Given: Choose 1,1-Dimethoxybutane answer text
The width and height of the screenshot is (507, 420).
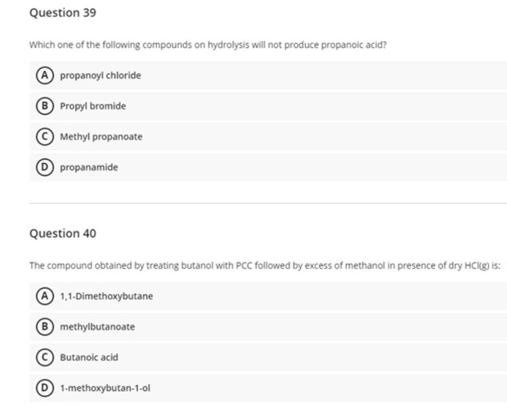Looking at the screenshot, I should 106,297.
